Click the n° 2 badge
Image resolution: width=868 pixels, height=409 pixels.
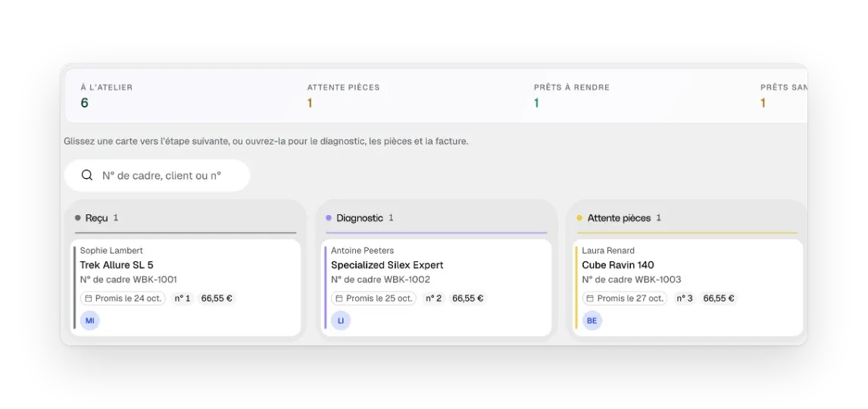[x=433, y=298]
